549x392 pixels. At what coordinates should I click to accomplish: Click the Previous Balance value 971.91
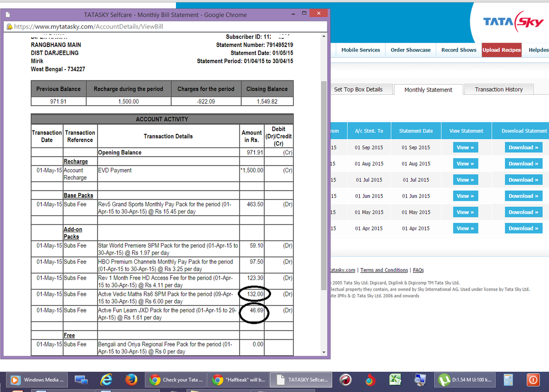click(x=58, y=101)
